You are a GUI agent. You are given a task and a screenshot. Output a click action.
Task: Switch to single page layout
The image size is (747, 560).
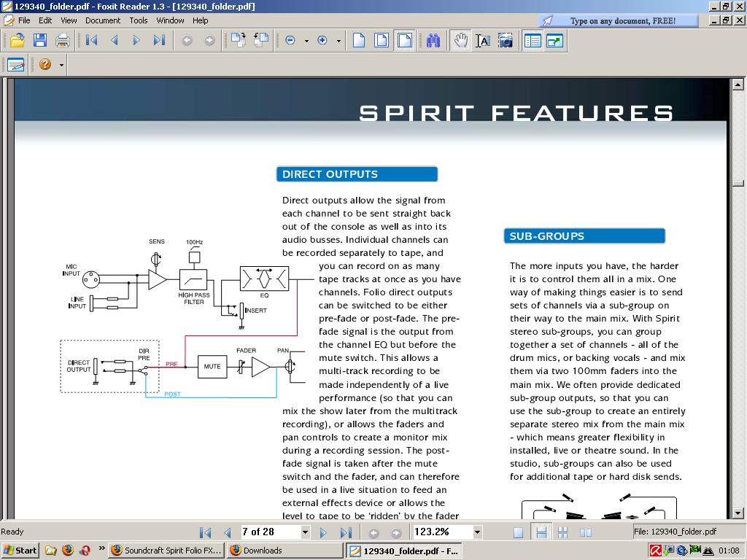(519, 532)
